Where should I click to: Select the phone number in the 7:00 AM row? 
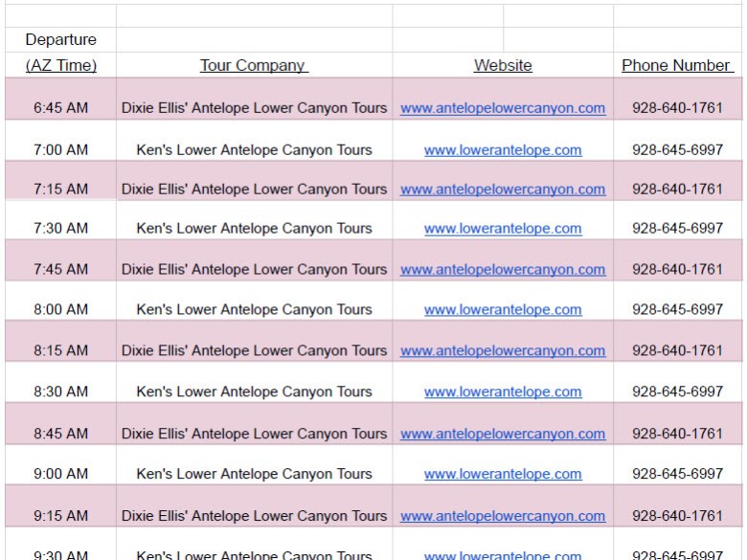coord(677,149)
